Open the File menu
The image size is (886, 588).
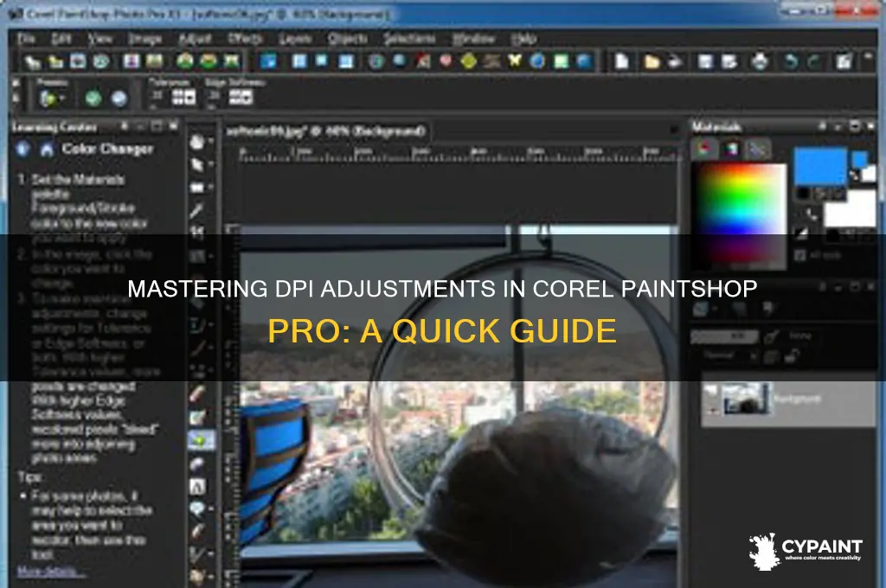(26, 38)
